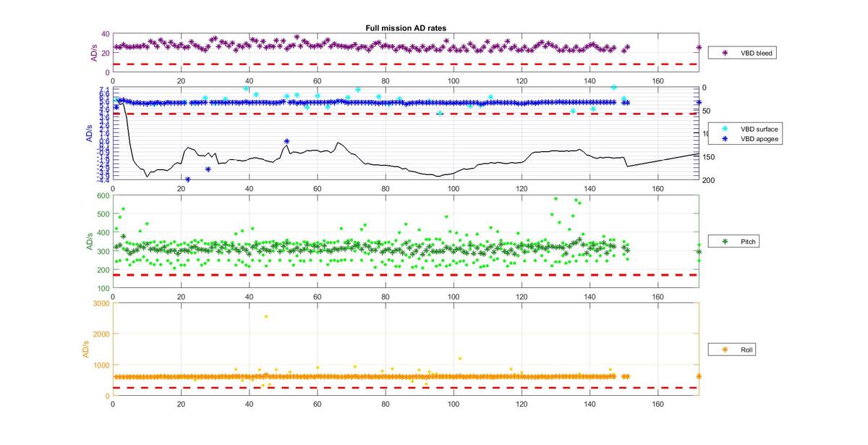The height and width of the screenshot is (445, 868).
Task: Click the '40' tick on VBD bleed axis
Action: (x=106, y=34)
